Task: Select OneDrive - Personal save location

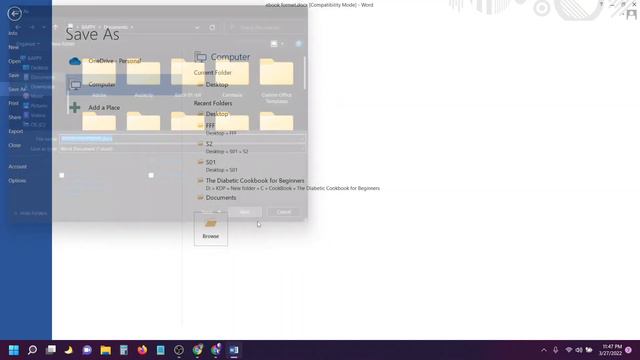Action: click(124, 61)
